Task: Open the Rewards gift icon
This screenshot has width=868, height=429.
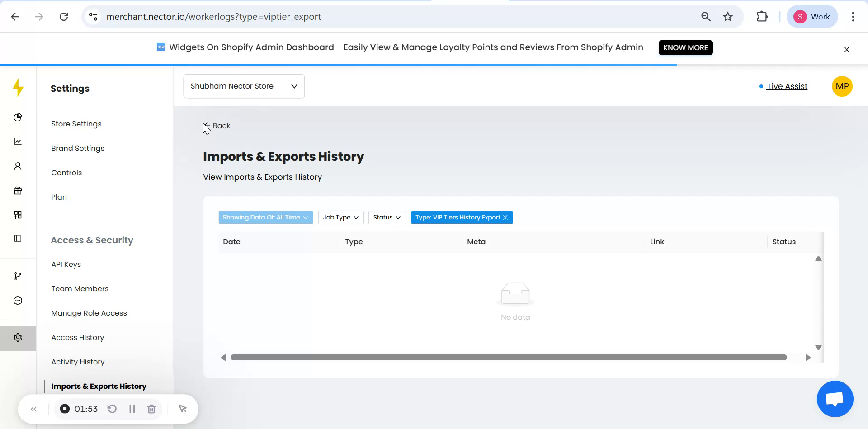Action: coord(18,190)
